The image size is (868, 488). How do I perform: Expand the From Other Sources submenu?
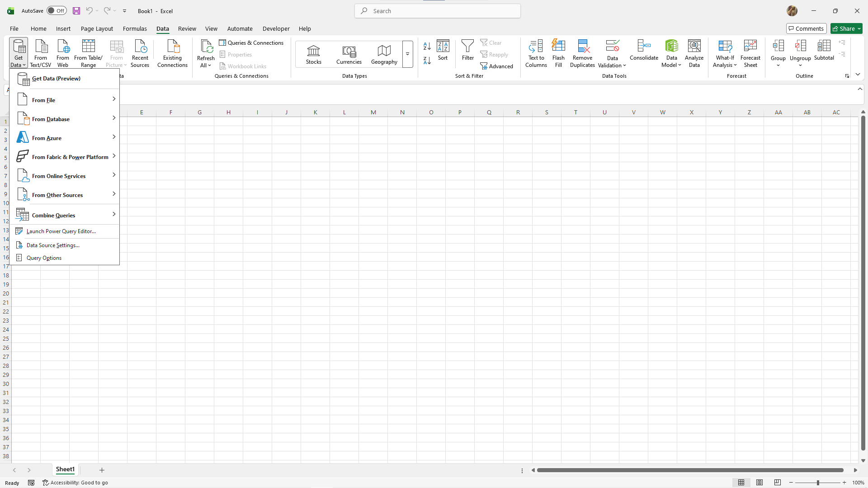point(66,195)
